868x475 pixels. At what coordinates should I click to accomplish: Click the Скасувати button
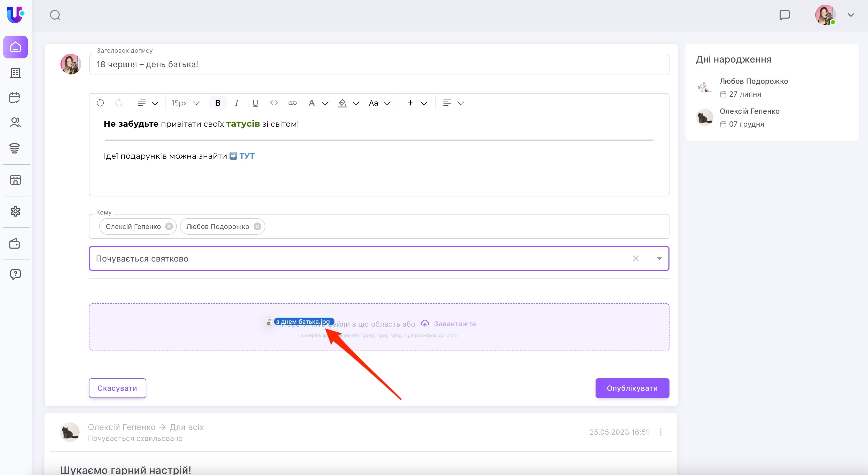117,388
